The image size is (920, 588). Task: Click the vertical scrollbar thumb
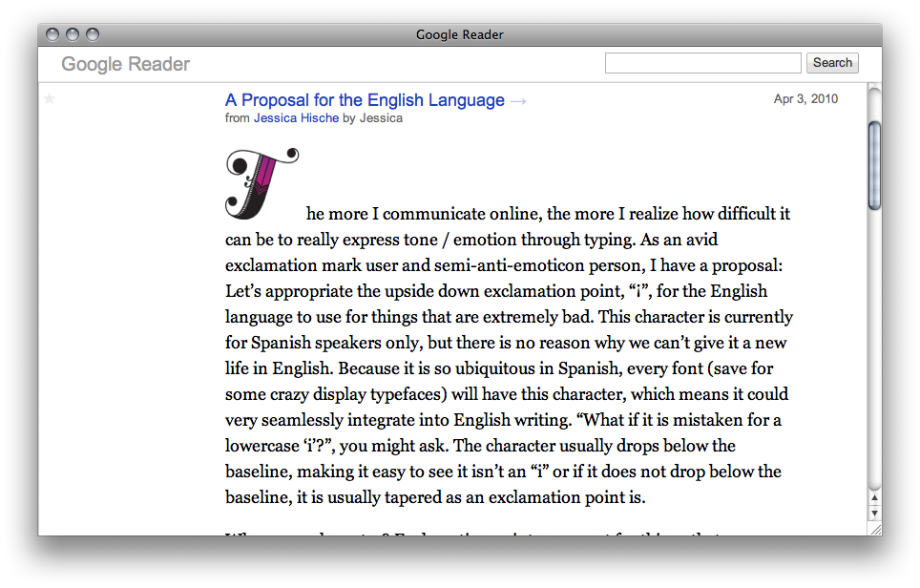click(874, 164)
